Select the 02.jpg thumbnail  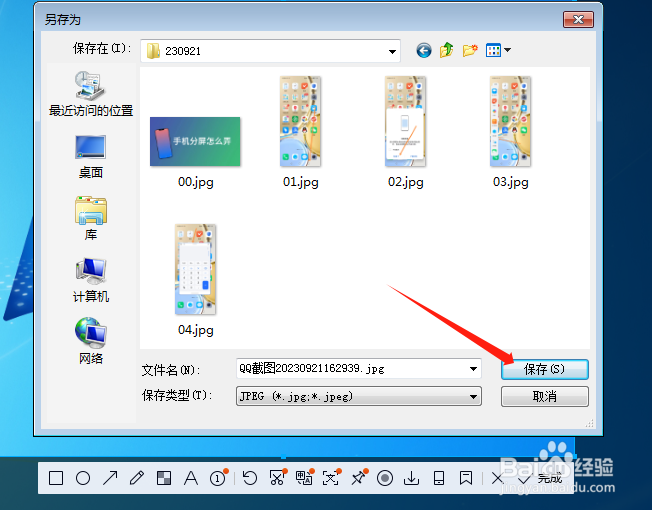[x=405, y=121]
